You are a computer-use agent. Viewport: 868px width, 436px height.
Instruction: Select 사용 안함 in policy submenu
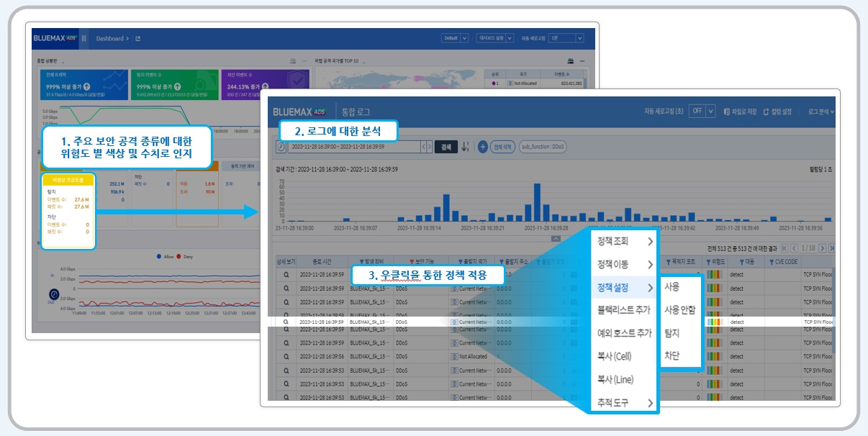pos(679,310)
